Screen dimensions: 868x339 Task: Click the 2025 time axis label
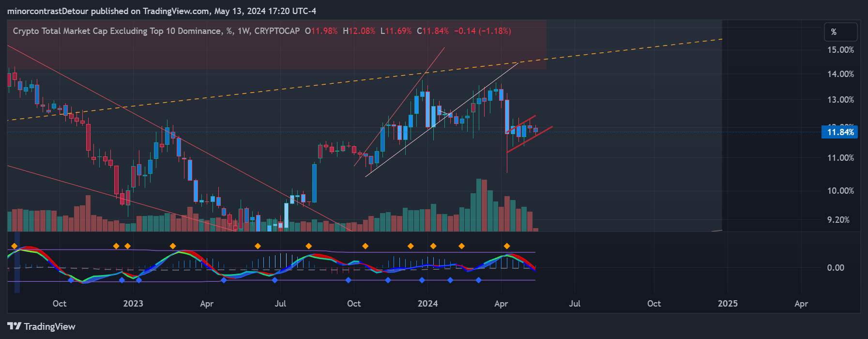point(728,304)
